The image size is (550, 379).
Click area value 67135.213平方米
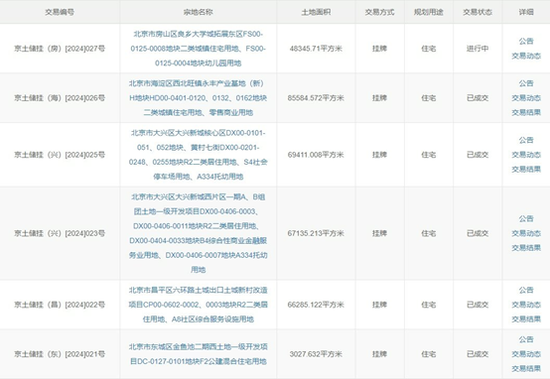pyautogui.click(x=316, y=233)
